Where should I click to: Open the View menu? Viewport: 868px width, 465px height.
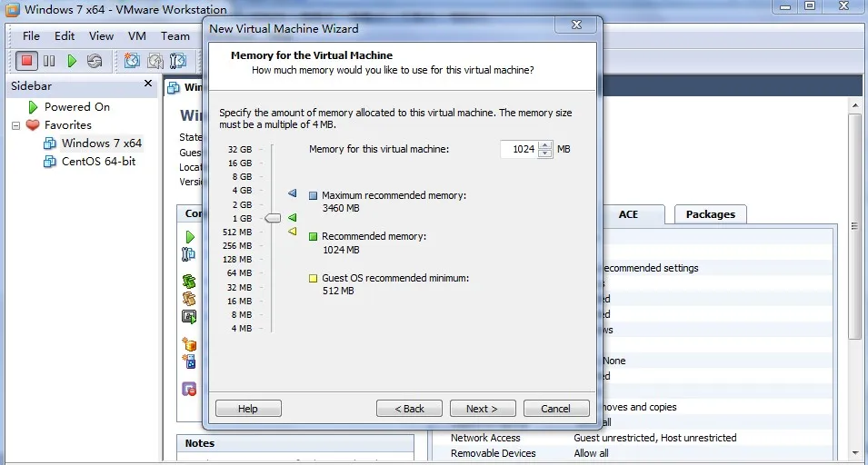pos(101,36)
